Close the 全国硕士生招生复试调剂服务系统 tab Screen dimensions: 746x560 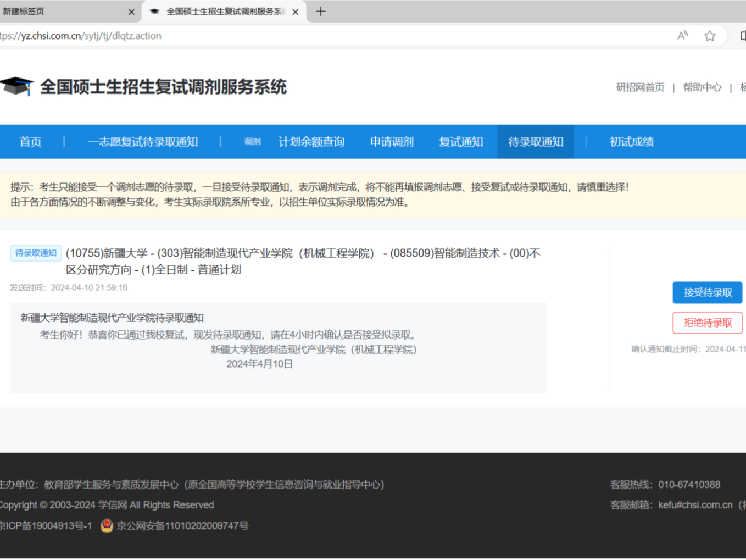[x=296, y=12]
